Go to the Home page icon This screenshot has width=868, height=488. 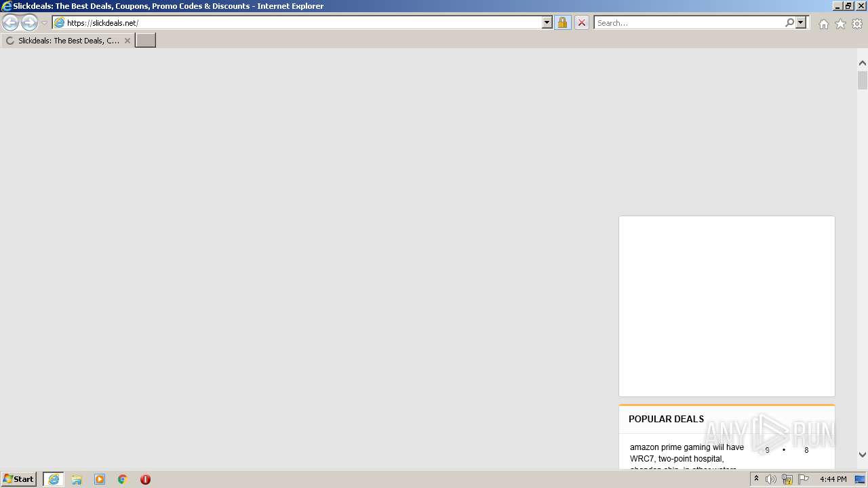(x=823, y=24)
